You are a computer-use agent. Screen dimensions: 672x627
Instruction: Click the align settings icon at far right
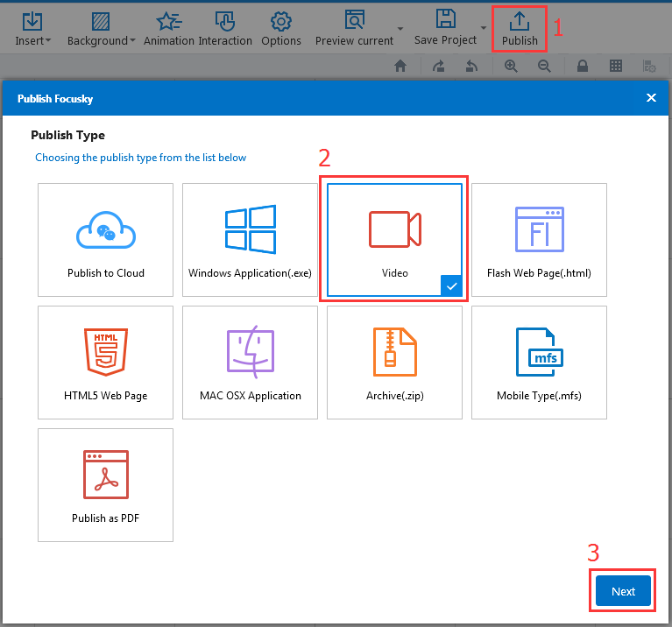point(649,67)
